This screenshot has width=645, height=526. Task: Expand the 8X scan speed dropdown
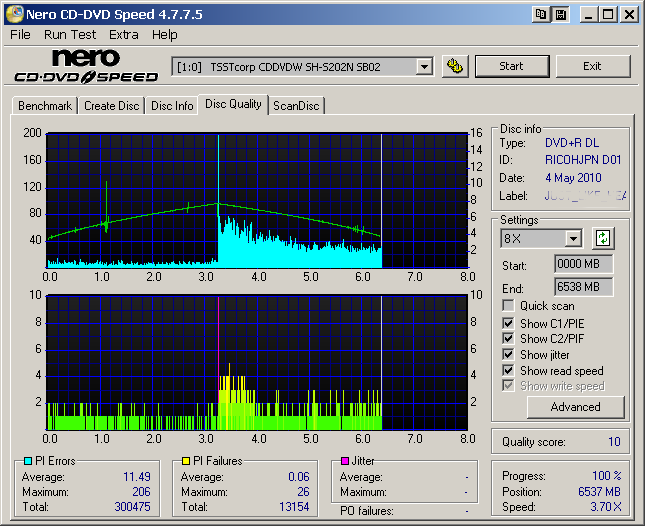click(x=573, y=238)
